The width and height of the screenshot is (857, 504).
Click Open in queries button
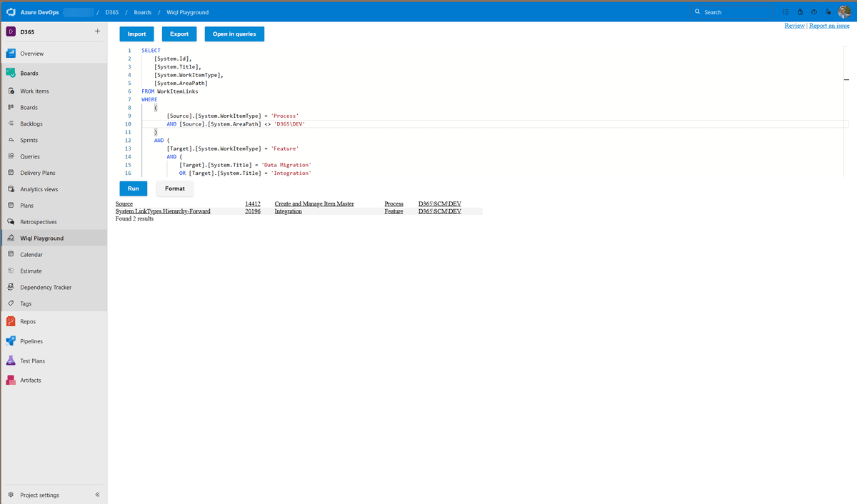[x=234, y=34]
